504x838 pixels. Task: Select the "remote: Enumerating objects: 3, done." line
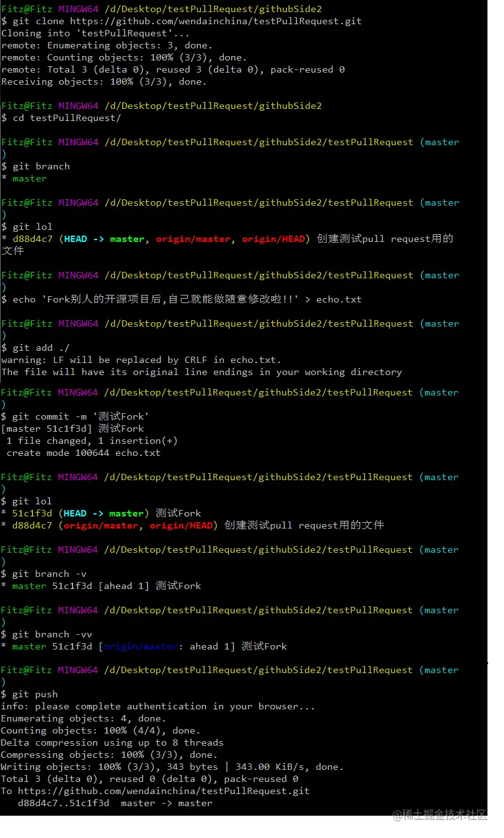[x=107, y=45]
